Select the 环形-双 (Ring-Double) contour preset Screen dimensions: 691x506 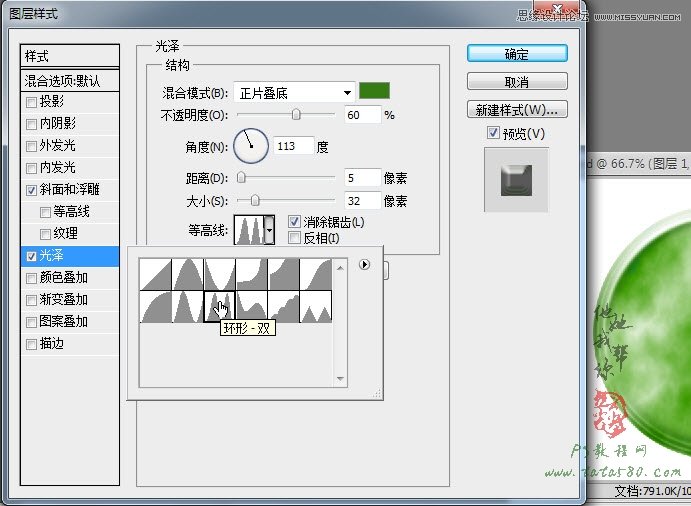[219, 306]
